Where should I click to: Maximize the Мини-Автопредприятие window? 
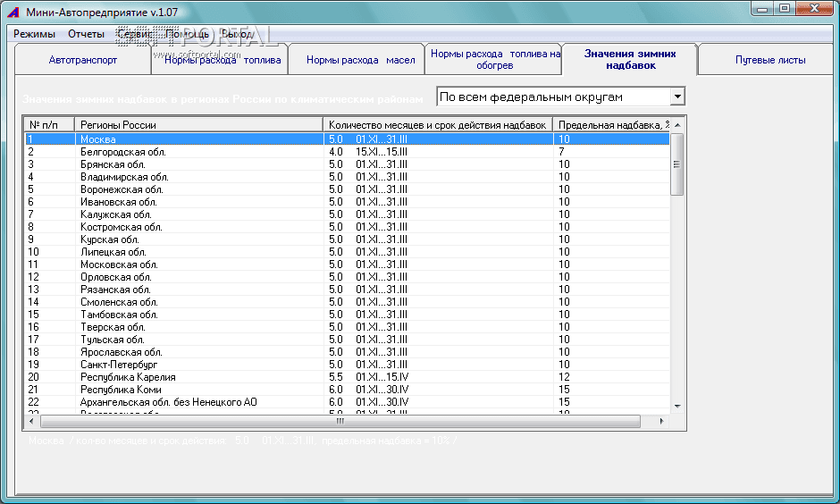coord(785,8)
